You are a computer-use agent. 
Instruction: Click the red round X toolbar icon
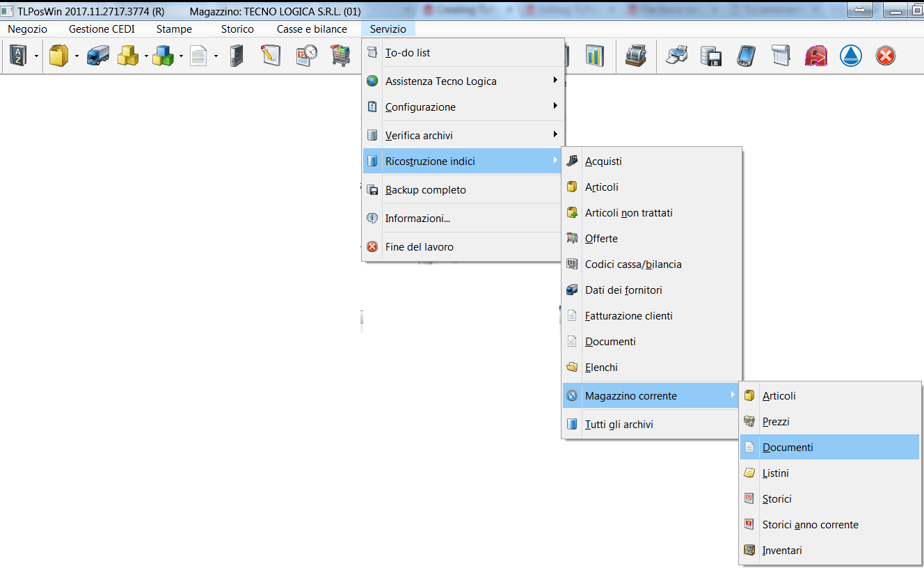[885, 56]
